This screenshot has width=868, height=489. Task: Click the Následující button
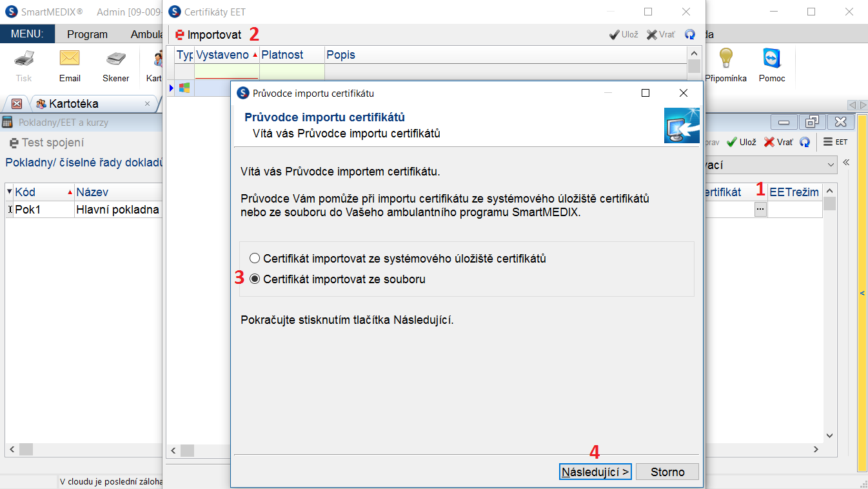[x=595, y=472]
